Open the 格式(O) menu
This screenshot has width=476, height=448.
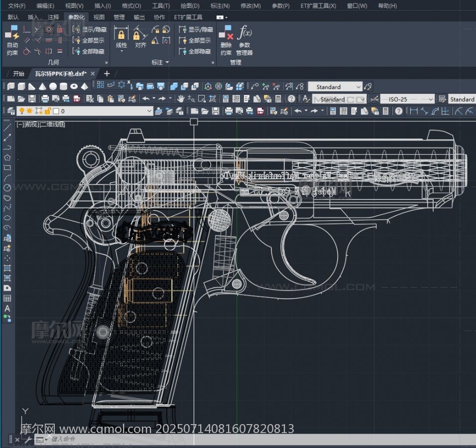pos(131,6)
